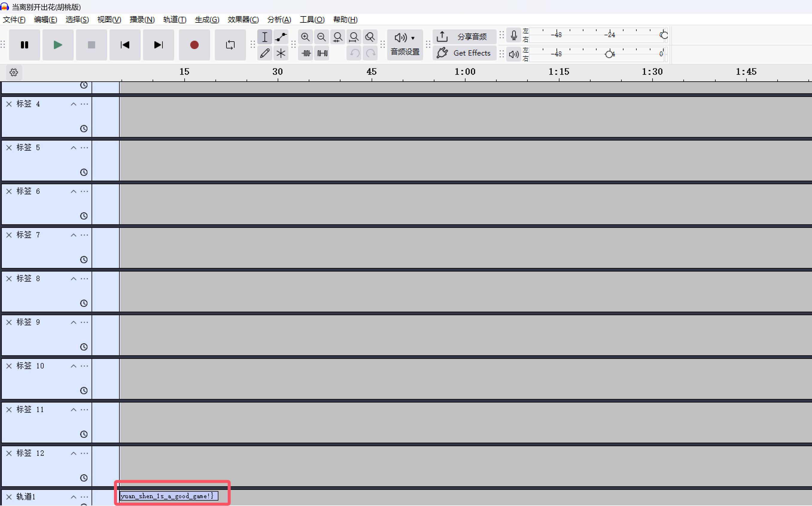Enable the Selection I-beam tool

pyautogui.click(x=264, y=37)
